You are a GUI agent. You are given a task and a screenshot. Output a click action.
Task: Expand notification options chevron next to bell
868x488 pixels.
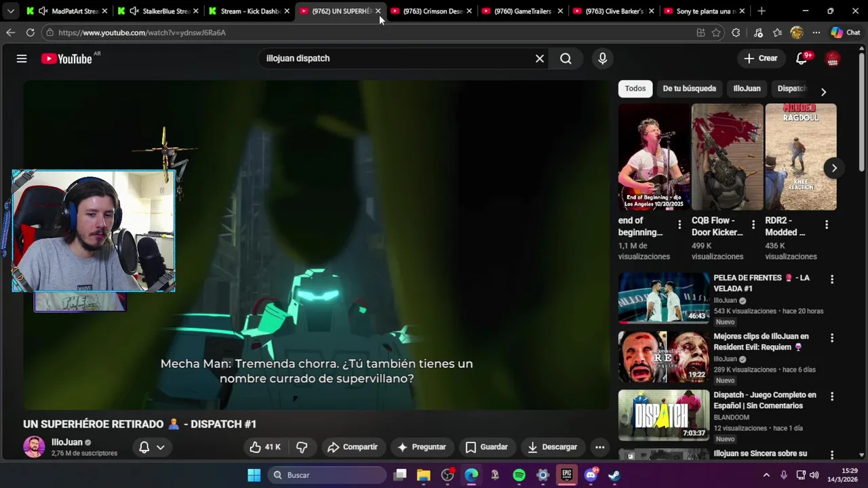[x=161, y=447]
